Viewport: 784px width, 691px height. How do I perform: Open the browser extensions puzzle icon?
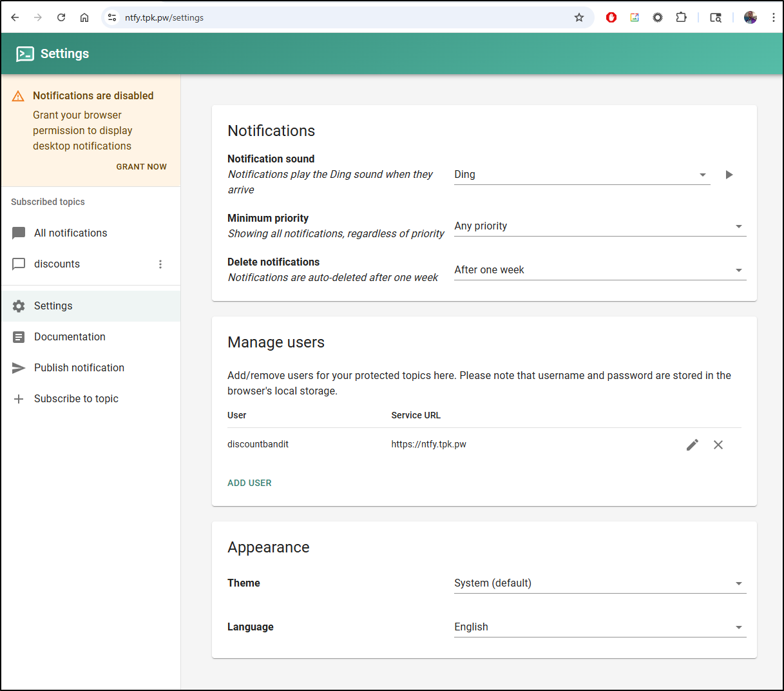click(681, 17)
